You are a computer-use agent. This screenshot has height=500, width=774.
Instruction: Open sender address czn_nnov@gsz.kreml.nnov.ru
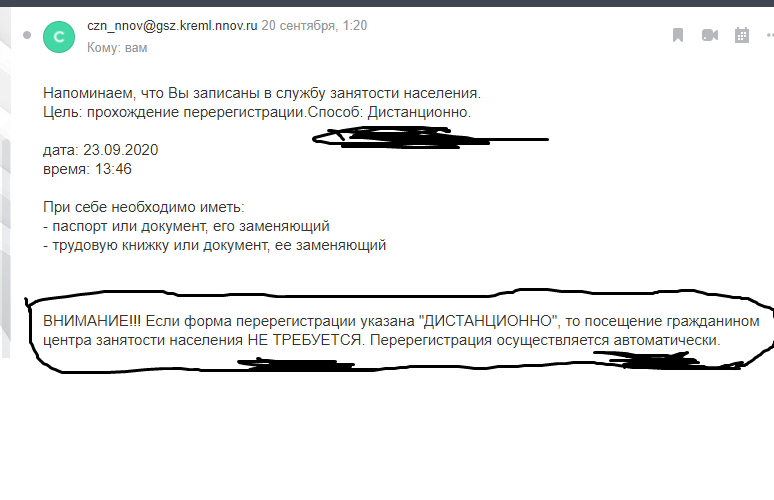tap(172, 26)
